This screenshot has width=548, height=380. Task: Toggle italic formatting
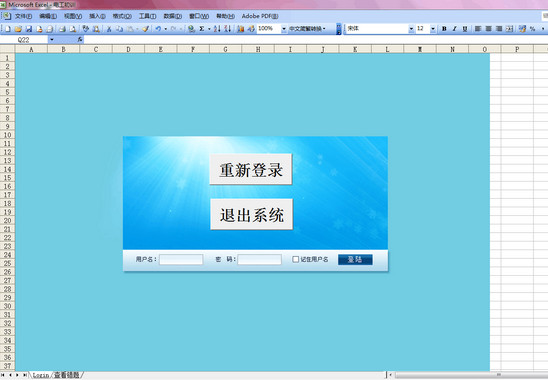(455, 29)
